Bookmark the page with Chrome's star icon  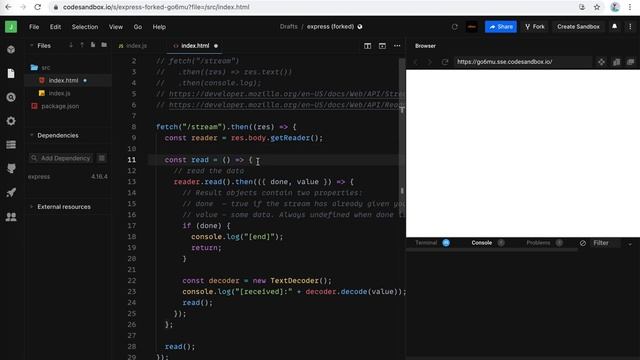597,7
